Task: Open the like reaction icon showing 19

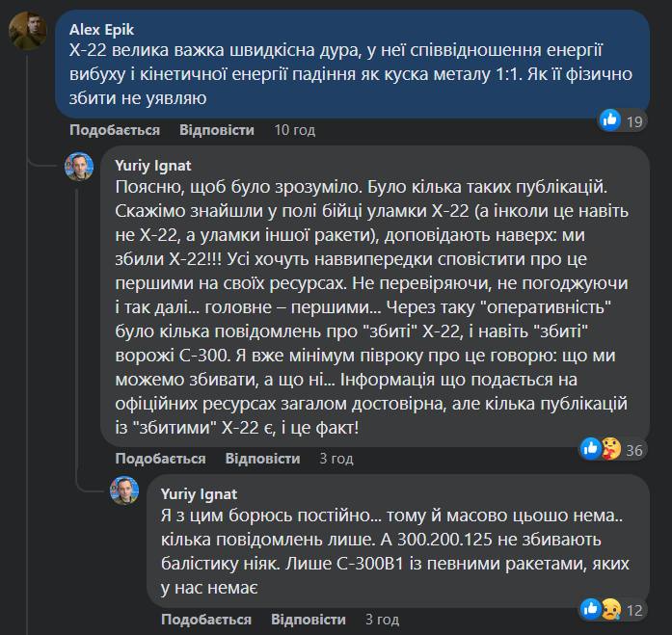Action: tap(609, 120)
